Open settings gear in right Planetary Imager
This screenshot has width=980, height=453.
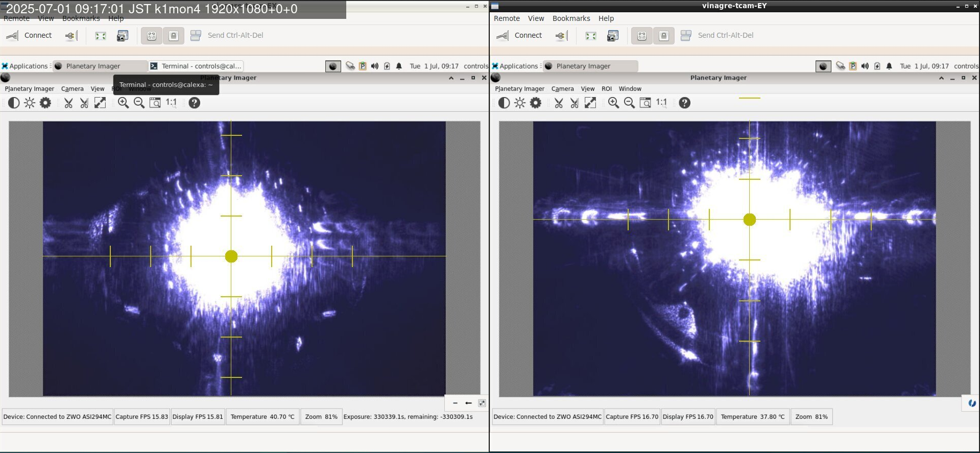coord(536,103)
